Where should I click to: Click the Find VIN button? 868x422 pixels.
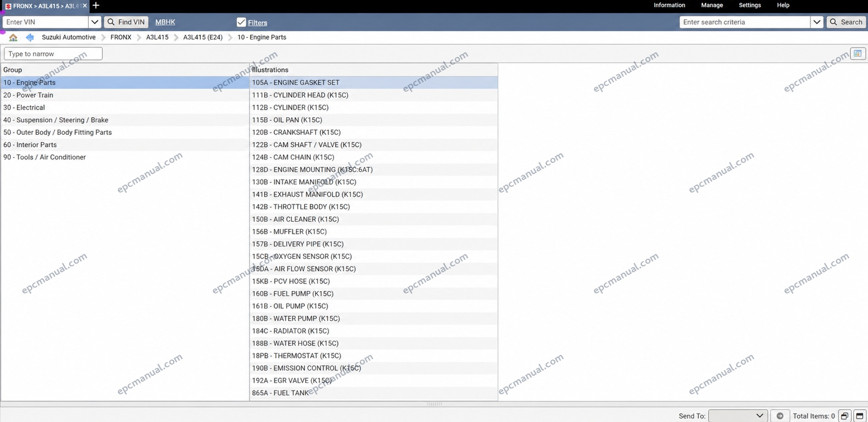click(x=126, y=22)
